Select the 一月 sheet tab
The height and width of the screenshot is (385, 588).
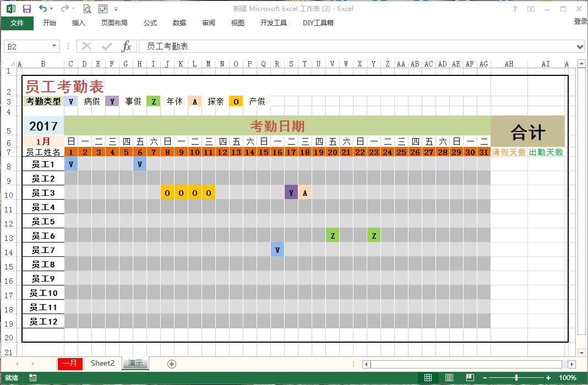point(69,364)
